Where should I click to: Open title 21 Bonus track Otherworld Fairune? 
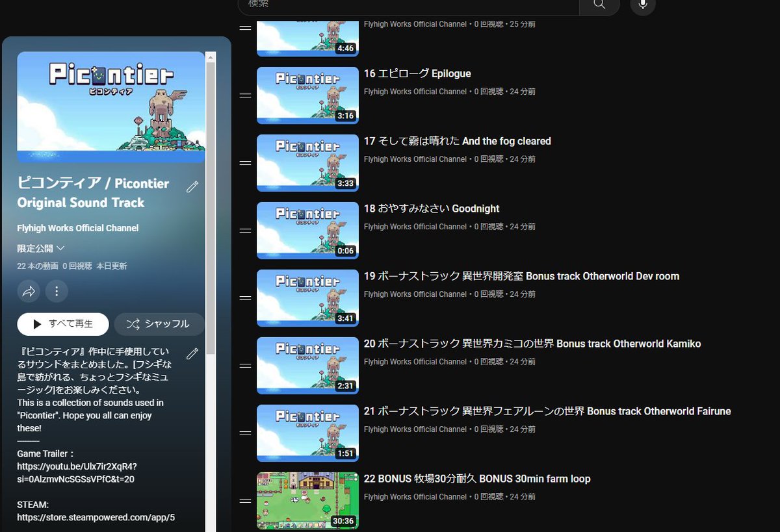click(x=547, y=411)
